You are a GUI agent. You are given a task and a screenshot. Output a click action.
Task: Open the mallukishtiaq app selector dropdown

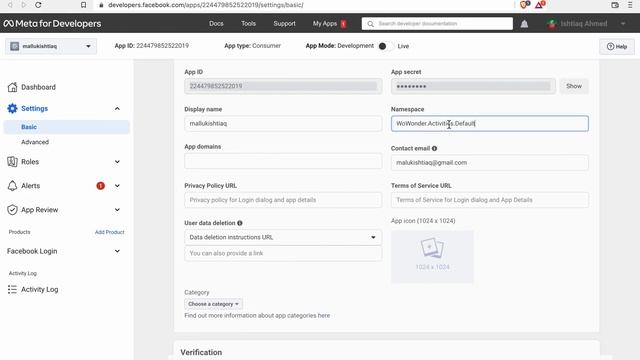[51, 46]
